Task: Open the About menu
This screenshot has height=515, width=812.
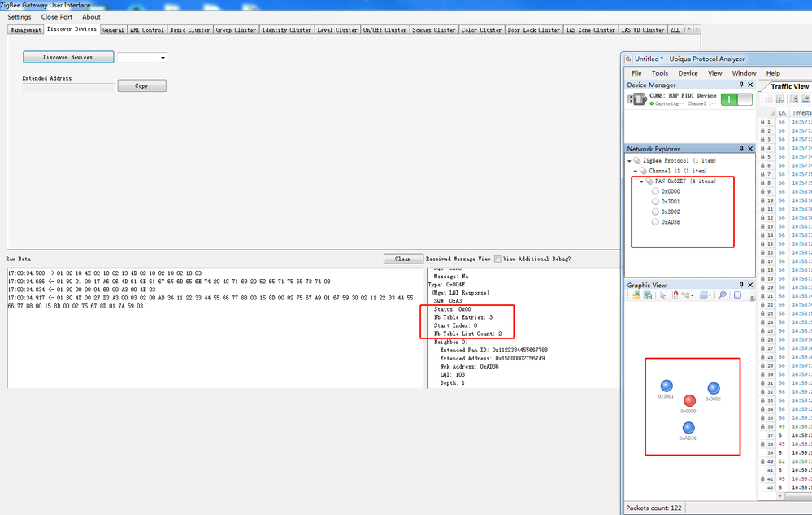Action: point(91,16)
